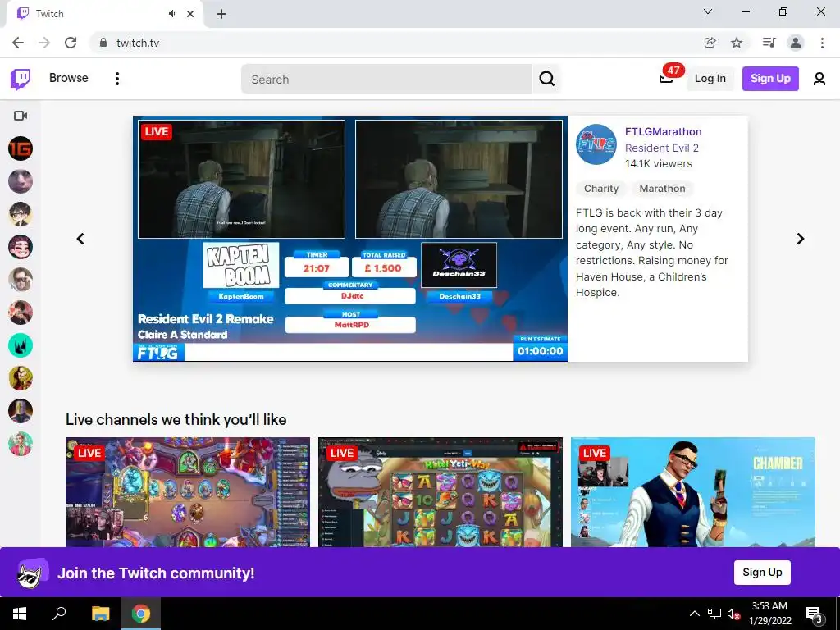Open the Chamber Valorant live stream thumbnail

[x=692, y=492]
